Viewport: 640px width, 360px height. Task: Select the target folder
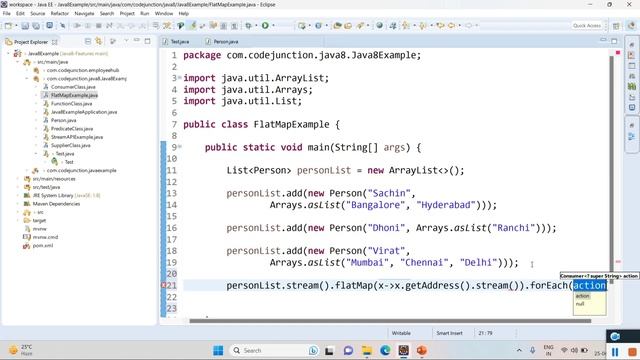coord(39,220)
